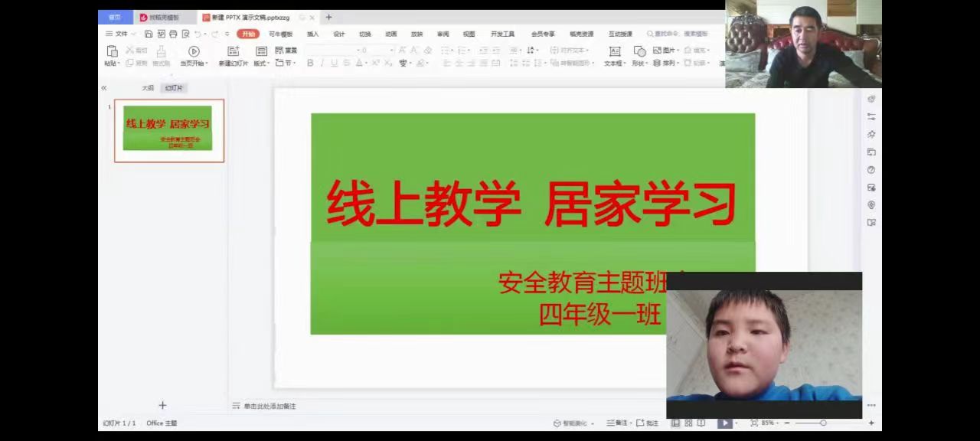The height and width of the screenshot is (441, 980).
Task: Click the Print icon in quick access toolbar
Action: (x=174, y=34)
